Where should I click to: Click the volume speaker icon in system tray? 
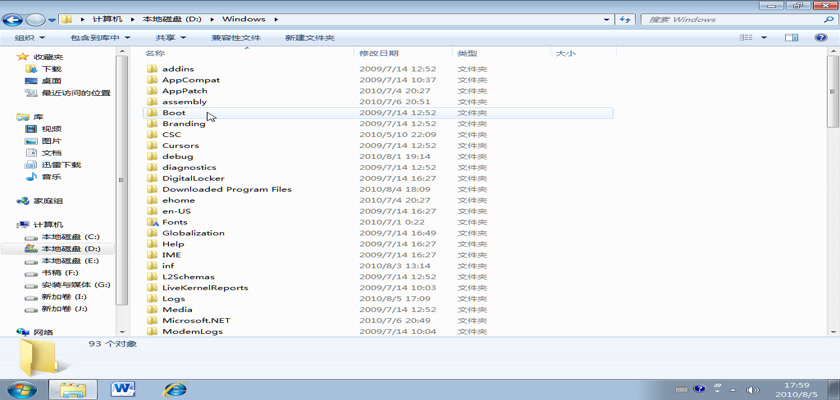coord(753,388)
